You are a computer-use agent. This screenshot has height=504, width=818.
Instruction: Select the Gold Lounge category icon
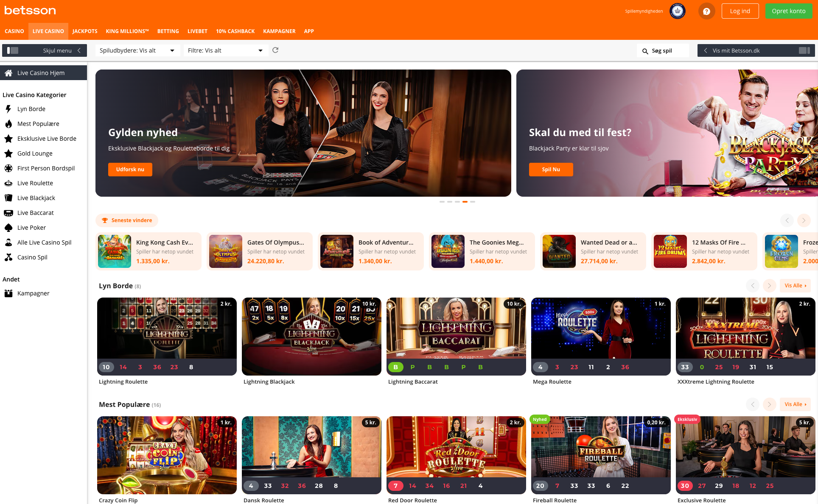coord(8,153)
